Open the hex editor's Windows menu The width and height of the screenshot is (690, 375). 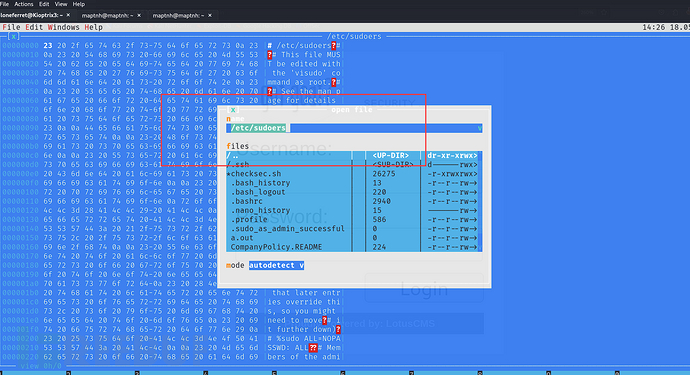pyautogui.click(x=64, y=27)
